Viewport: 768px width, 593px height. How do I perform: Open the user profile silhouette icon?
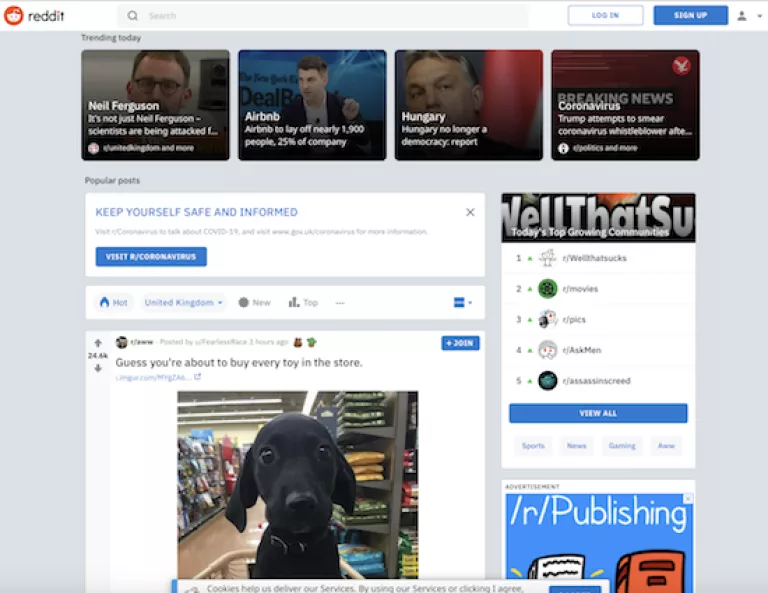click(x=742, y=16)
